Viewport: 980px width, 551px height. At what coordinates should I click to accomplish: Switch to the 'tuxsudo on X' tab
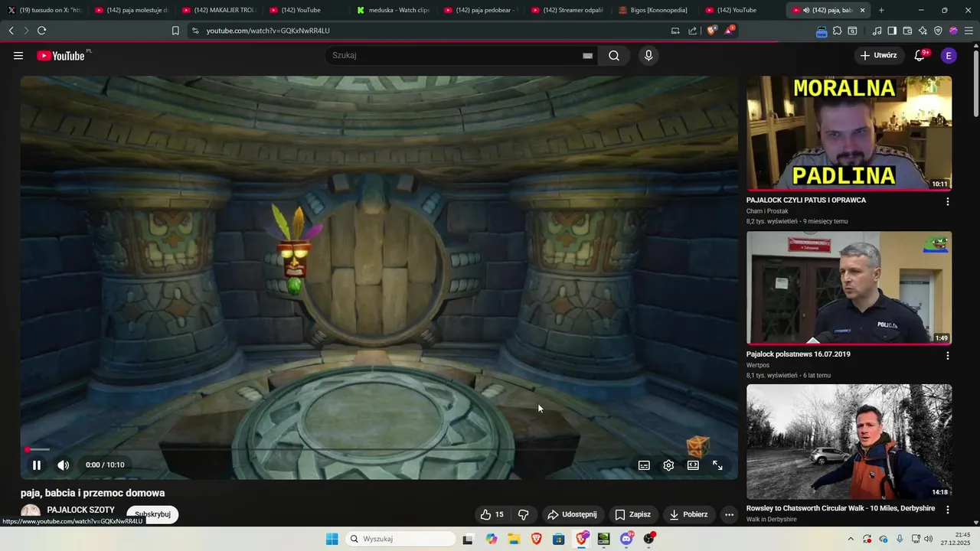(x=44, y=10)
